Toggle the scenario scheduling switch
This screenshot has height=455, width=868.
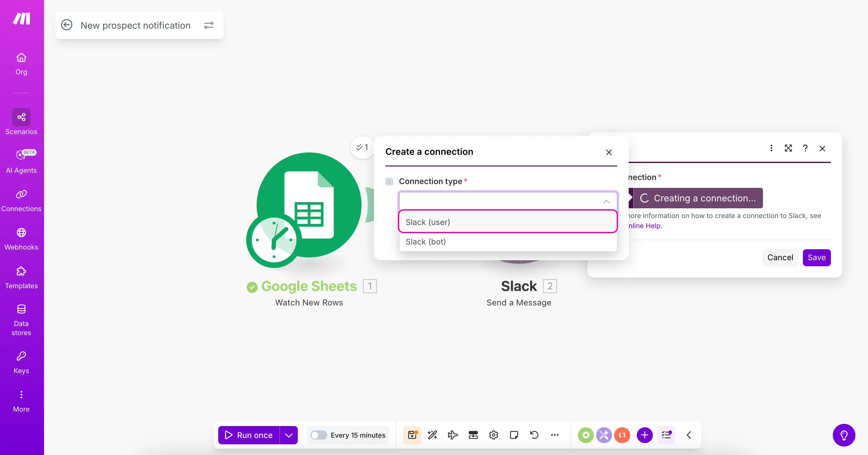coord(318,435)
